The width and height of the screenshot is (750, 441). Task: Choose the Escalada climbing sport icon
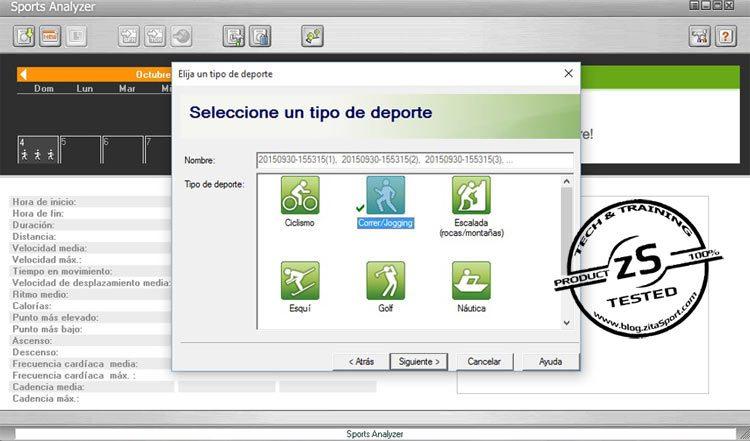pyautogui.click(x=471, y=195)
